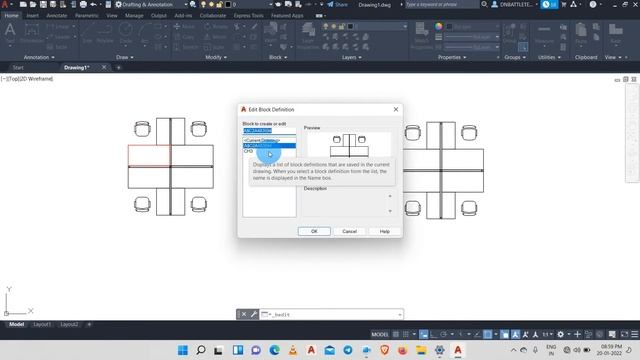Open the Express Tools ribbon tab
Image resolution: width=640 pixels, height=360 pixels.
coord(248,16)
